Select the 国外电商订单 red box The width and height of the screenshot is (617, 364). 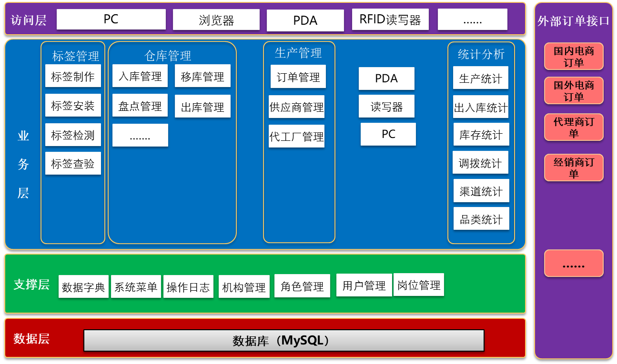click(x=574, y=91)
